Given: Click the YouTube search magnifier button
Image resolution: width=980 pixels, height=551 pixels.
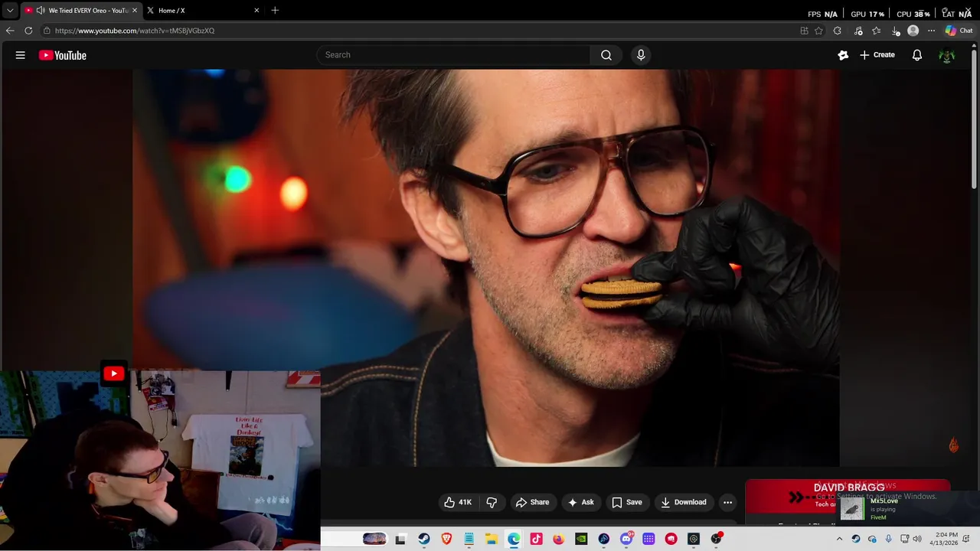Looking at the screenshot, I should coord(606,55).
